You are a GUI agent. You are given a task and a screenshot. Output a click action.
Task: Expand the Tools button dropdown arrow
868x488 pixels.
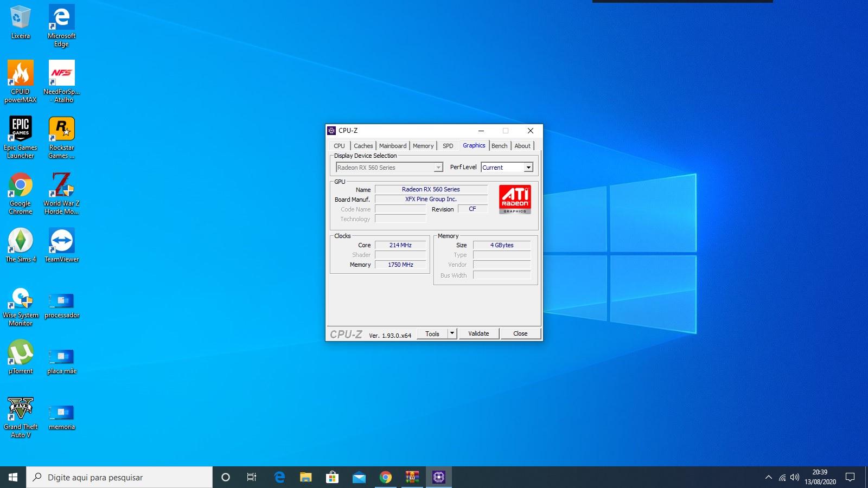tap(452, 333)
